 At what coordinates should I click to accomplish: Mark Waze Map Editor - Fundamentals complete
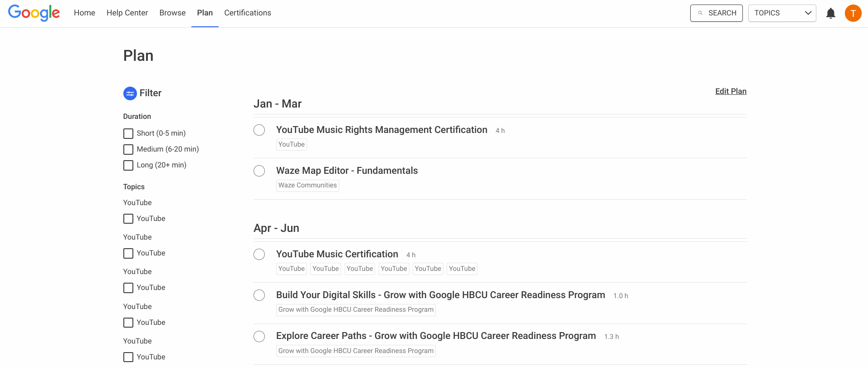coord(259,171)
